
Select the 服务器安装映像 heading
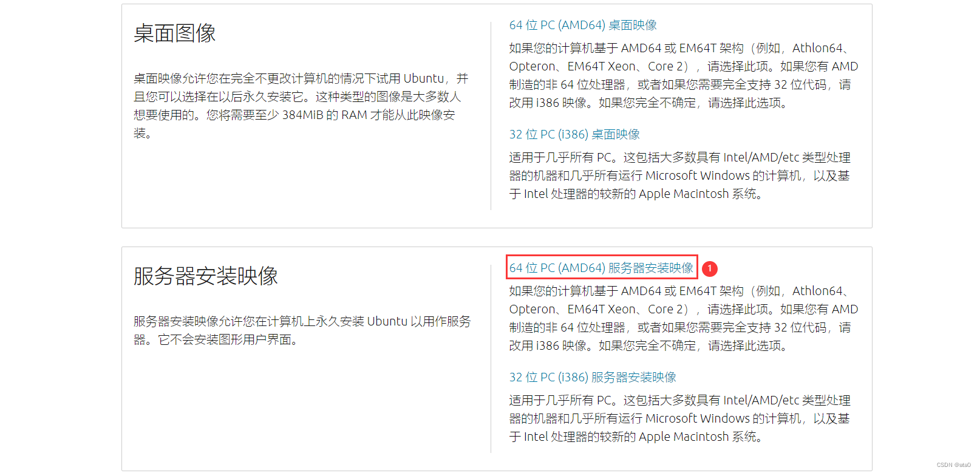coord(206,276)
